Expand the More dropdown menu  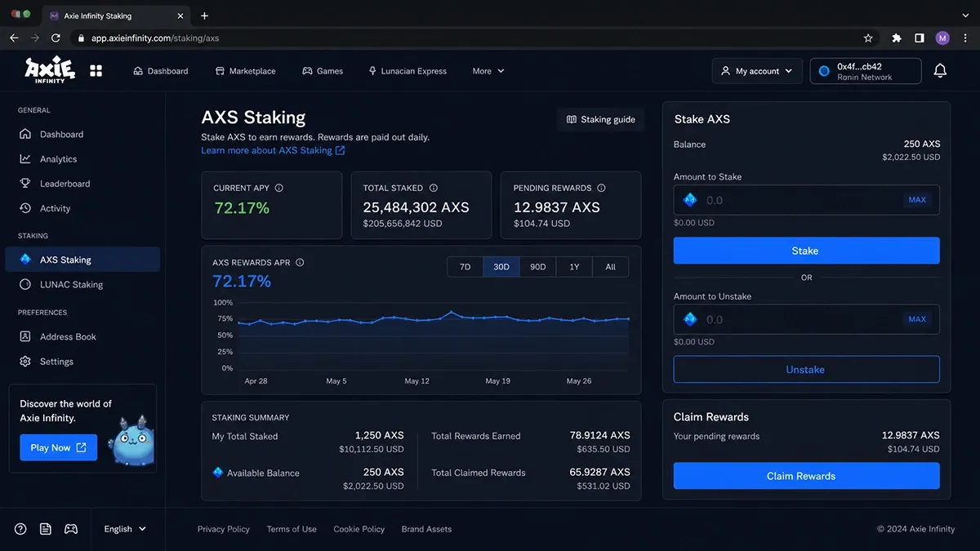[x=488, y=71]
